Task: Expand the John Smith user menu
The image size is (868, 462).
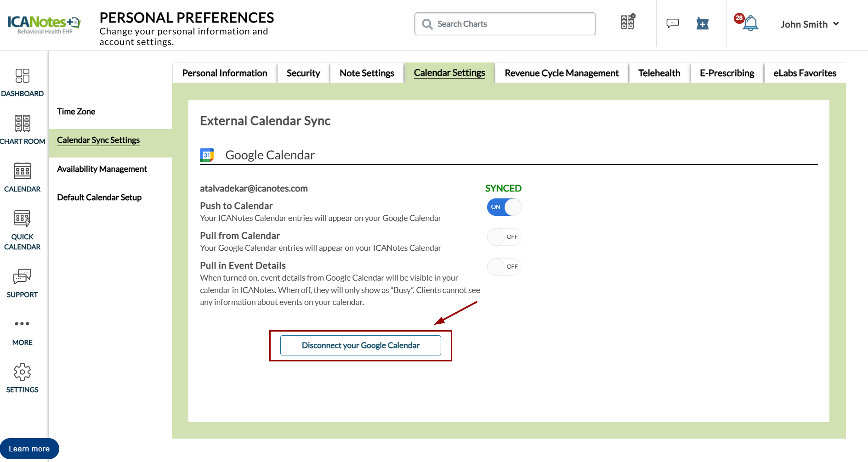Action: pyautogui.click(x=810, y=24)
